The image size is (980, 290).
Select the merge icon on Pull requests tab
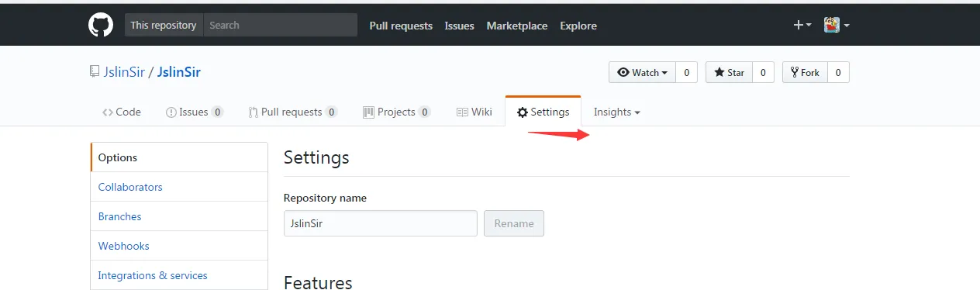coord(253,112)
